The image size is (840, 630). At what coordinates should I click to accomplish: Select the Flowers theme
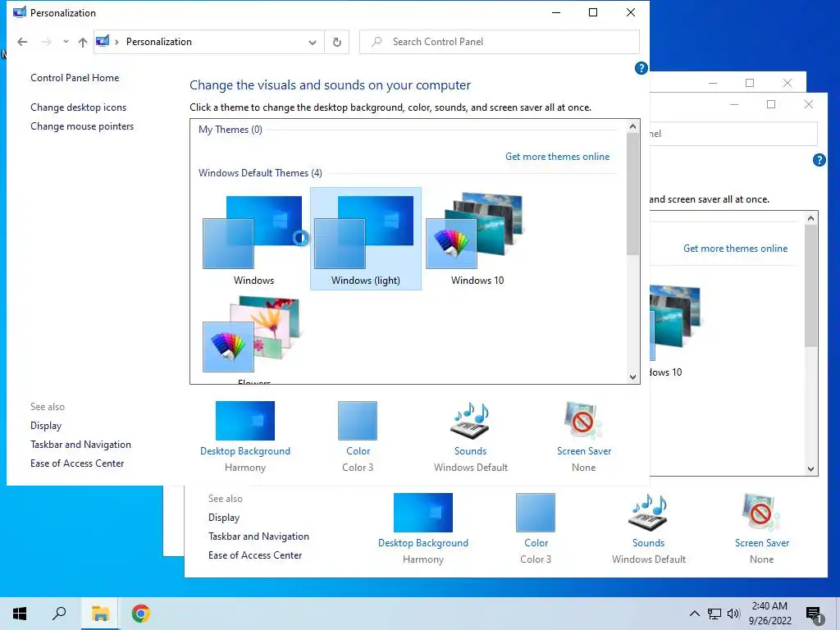254,339
